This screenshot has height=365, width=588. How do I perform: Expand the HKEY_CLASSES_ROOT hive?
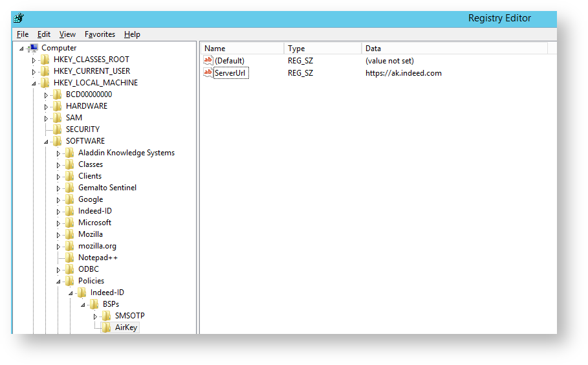click(34, 60)
